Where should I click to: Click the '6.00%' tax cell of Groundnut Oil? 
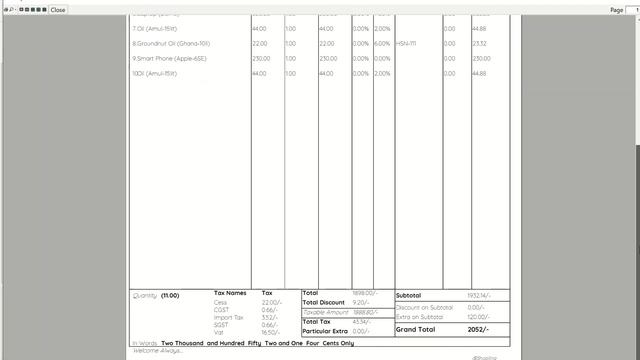(x=382, y=44)
